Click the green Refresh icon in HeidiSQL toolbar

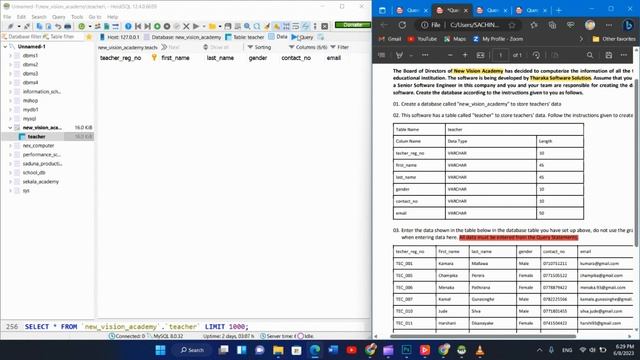(82, 26)
